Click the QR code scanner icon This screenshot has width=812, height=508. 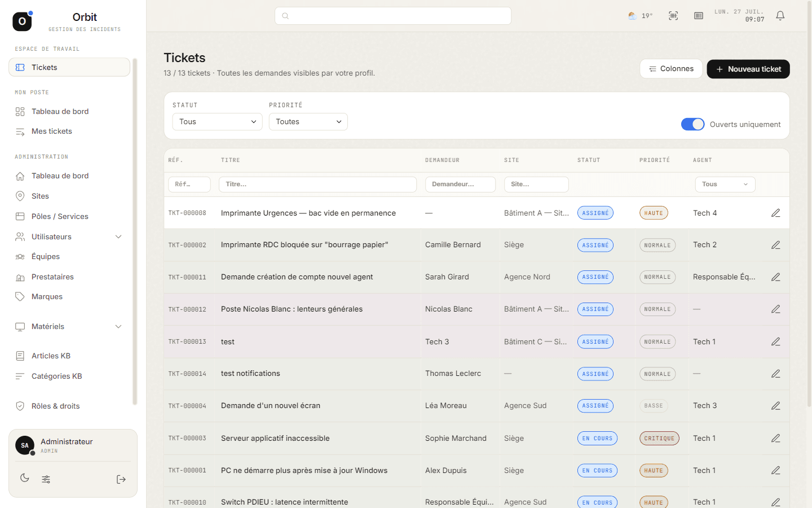[x=673, y=16]
